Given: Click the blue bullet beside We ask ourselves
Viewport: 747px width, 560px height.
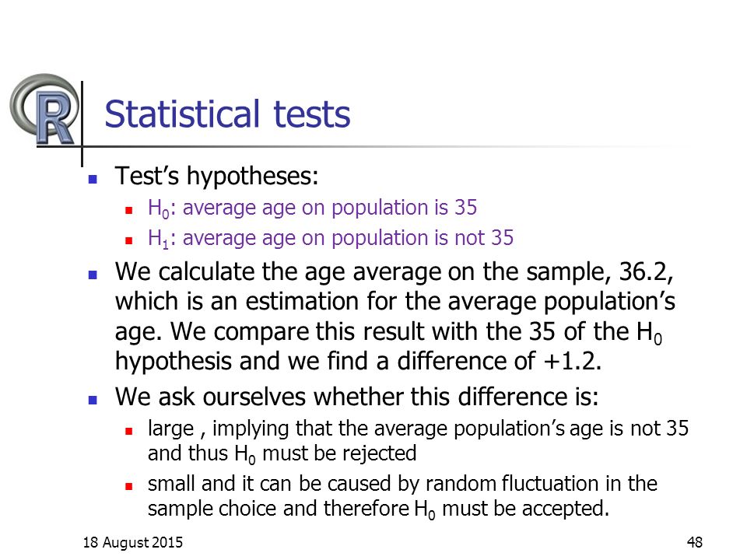Looking at the screenshot, I should 93,400.
